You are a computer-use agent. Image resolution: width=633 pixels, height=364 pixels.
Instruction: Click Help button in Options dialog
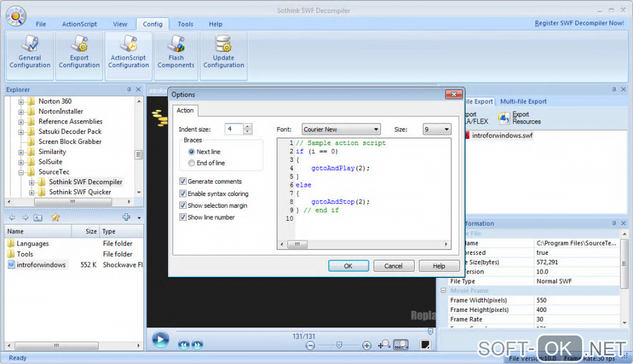pyautogui.click(x=439, y=266)
